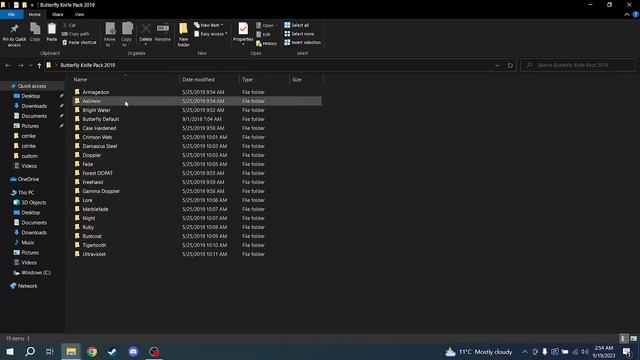640x360 pixels.
Task: Click the Open button in ribbon
Action: (x=265, y=25)
